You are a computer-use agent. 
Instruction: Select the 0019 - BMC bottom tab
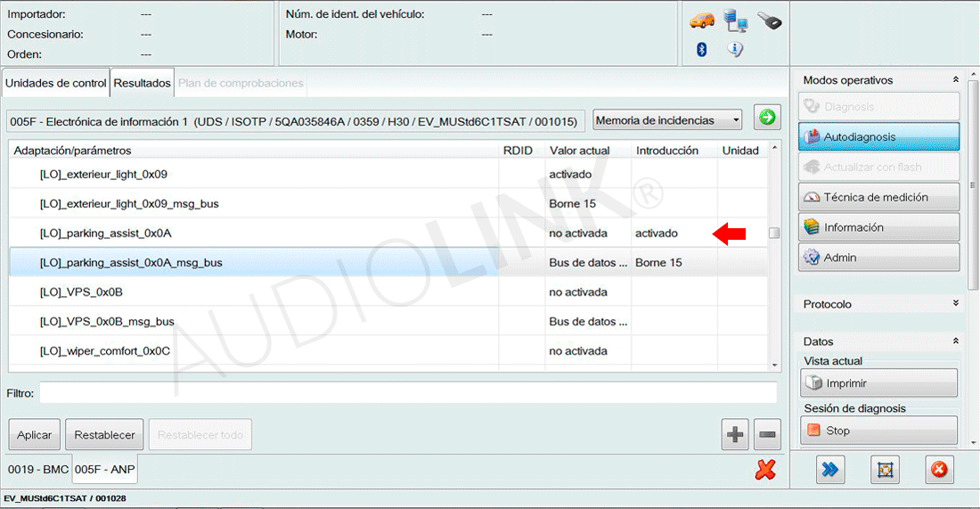click(x=37, y=469)
